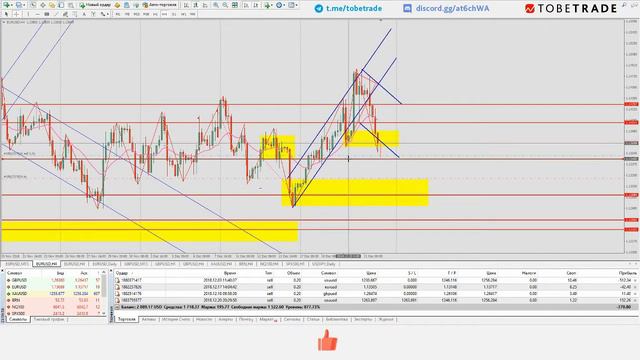Toggle the Navigator panel icon
Viewport: 640px width, 360px height.
pyautogui.click(x=52, y=5)
